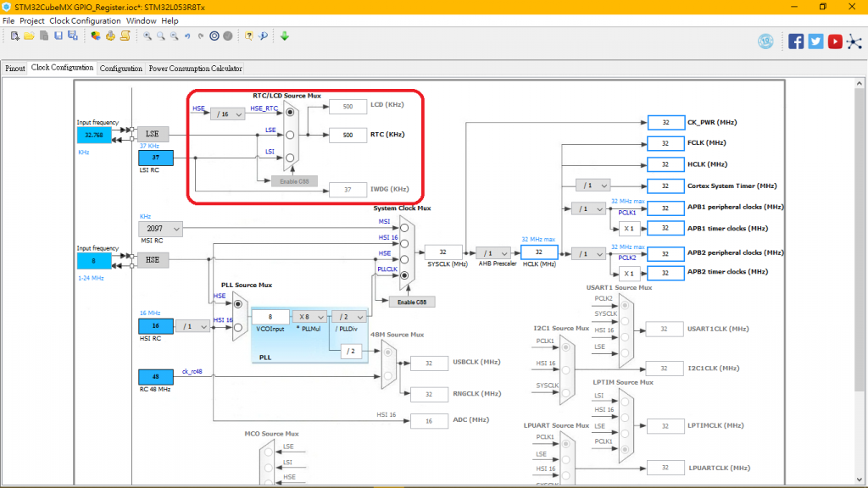
Task: Click the LSE input frequency 32.768 field
Action: [x=94, y=135]
